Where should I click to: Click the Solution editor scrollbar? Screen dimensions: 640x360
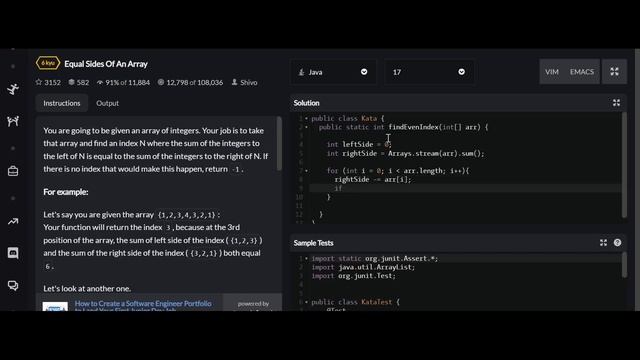coord(624,164)
